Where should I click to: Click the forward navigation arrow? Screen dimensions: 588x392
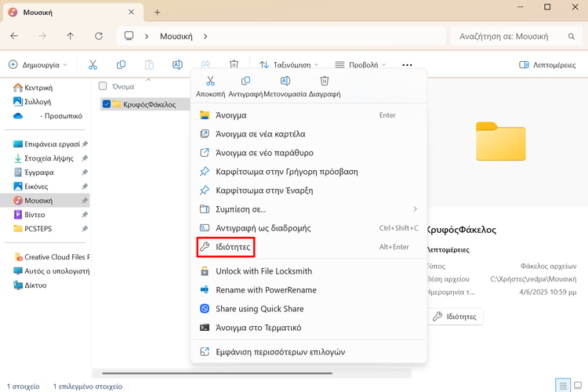coord(42,36)
